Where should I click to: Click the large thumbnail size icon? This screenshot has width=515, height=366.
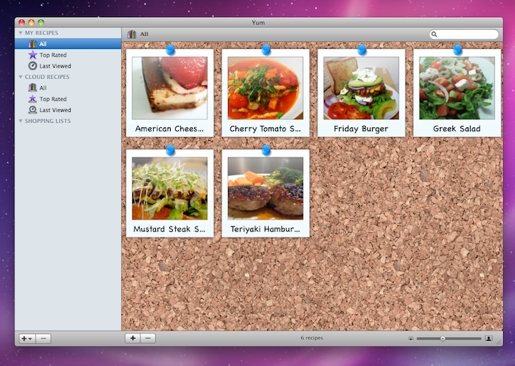click(489, 338)
